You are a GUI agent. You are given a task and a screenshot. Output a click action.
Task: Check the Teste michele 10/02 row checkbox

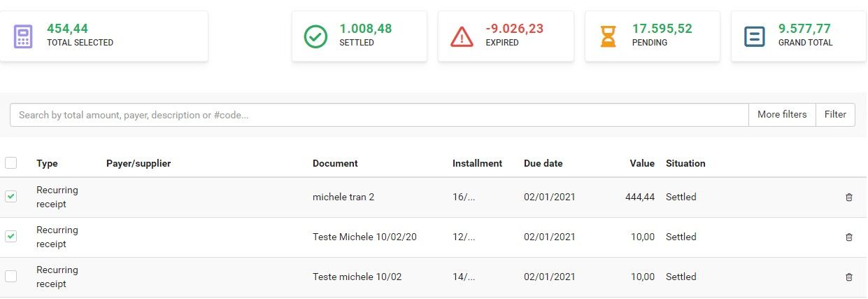(x=11, y=277)
